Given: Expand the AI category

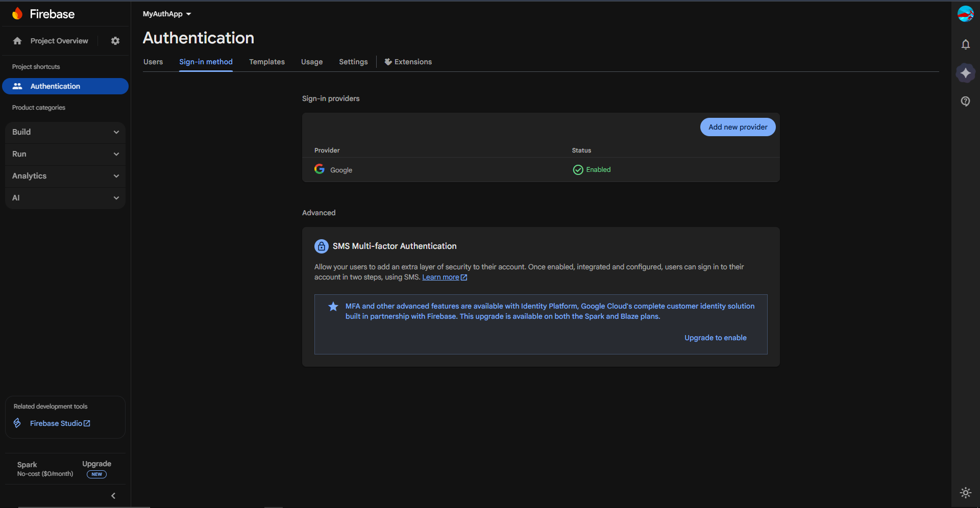Looking at the screenshot, I should (65, 198).
